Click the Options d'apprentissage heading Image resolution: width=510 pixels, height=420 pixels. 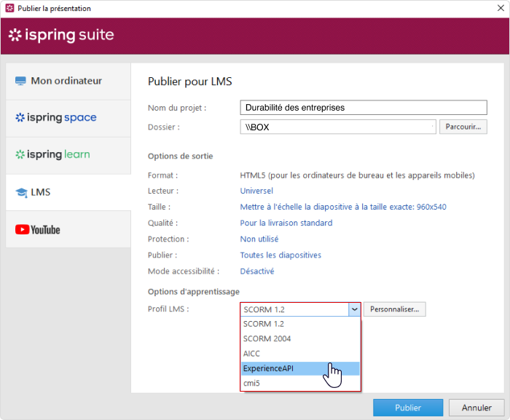194,292
